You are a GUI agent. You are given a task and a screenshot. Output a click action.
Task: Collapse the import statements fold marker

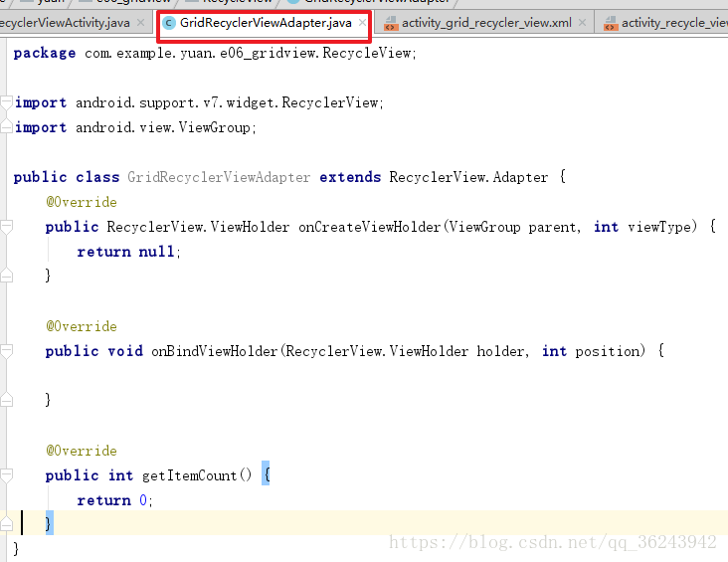(6, 102)
